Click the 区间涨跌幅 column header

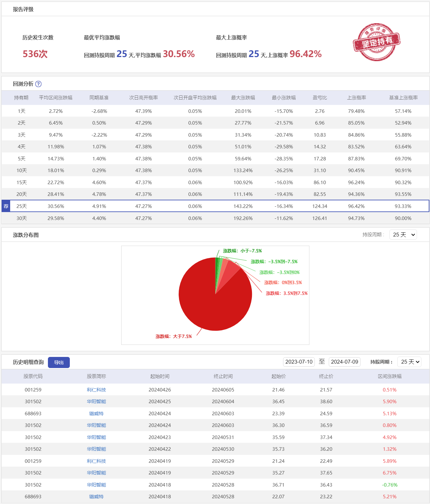click(390, 376)
